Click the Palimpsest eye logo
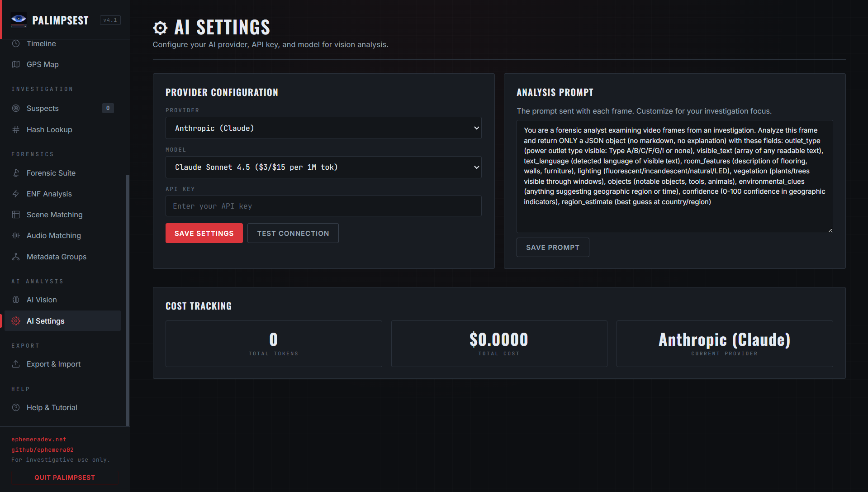 (x=19, y=19)
